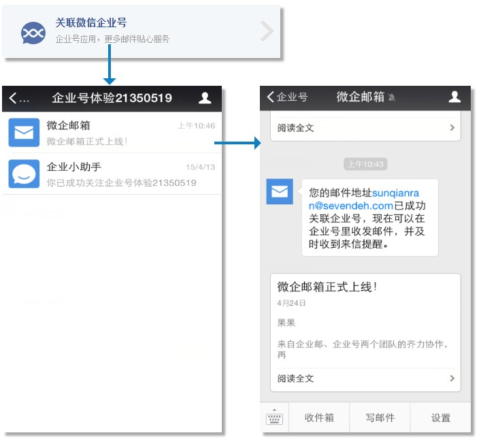Open the 微企邮箱 conversation row
The width and height of the screenshot is (483, 448).
click(112, 133)
